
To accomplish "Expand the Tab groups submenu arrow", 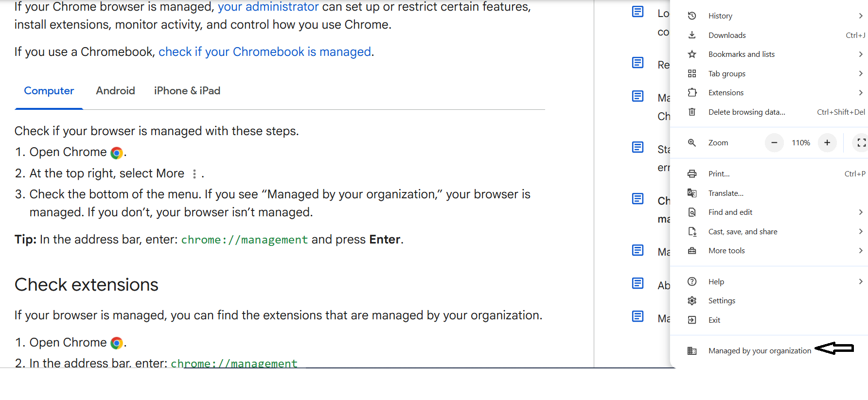I will pos(861,73).
